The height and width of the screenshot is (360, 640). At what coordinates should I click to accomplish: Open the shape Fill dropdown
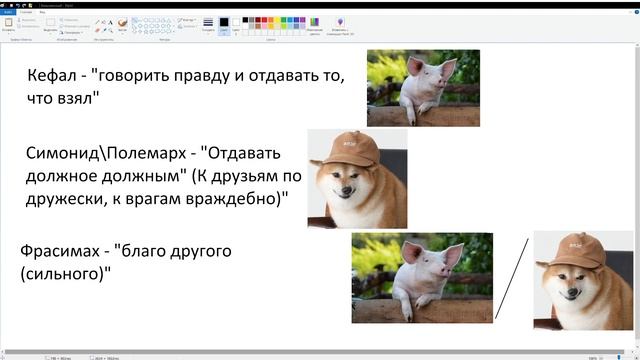tap(187, 27)
